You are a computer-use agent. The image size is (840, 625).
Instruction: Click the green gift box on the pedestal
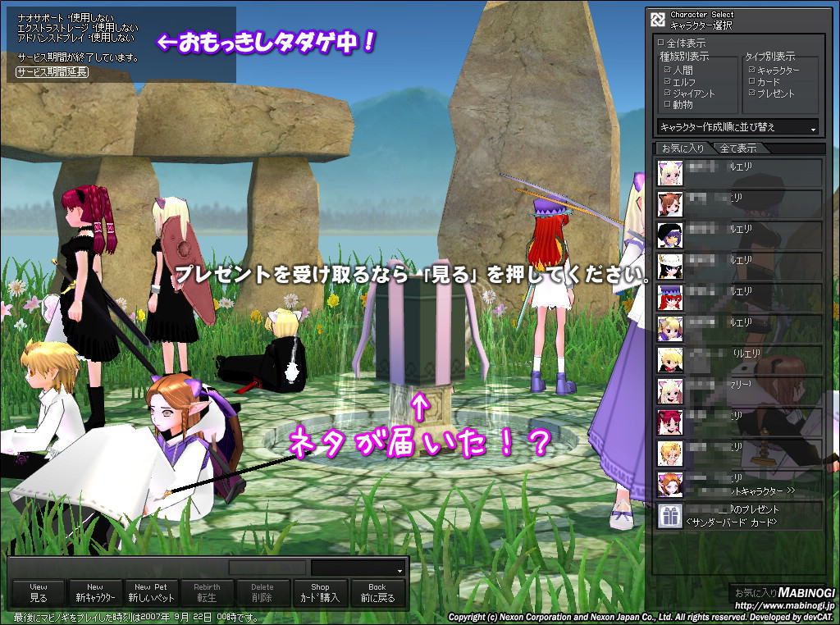[419, 331]
